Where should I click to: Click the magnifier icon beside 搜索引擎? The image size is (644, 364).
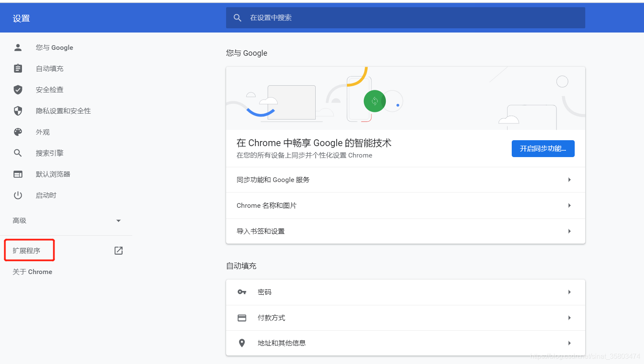point(18,153)
